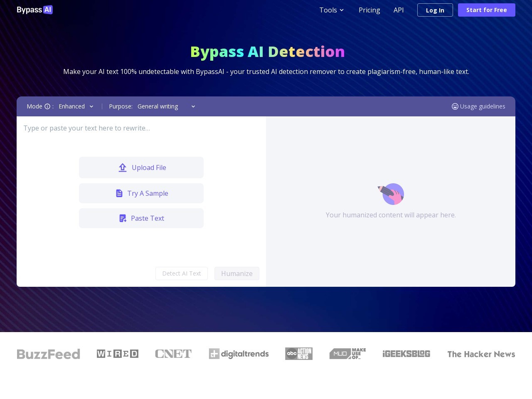Click Try A Sample button
The height and width of the screenshot is (399, 532).
coord(141,193)
